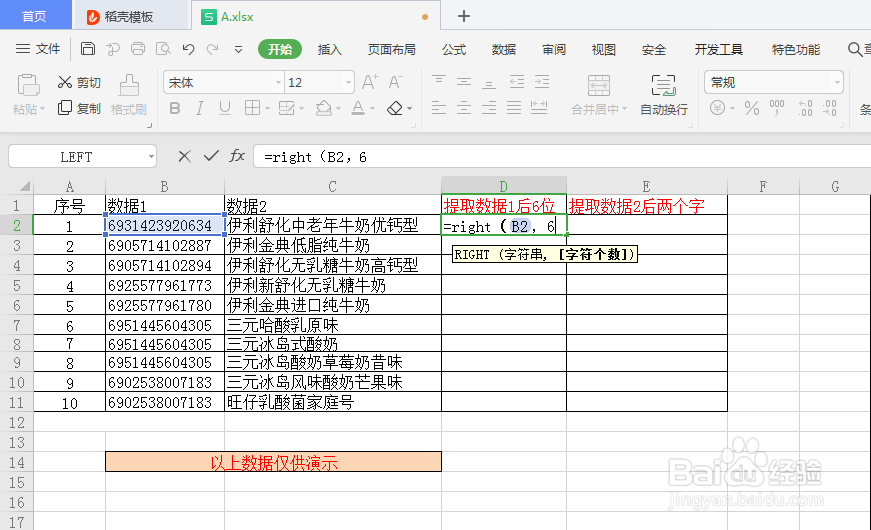
Task: Center text horizontally
Action: [x=464, y=107]
